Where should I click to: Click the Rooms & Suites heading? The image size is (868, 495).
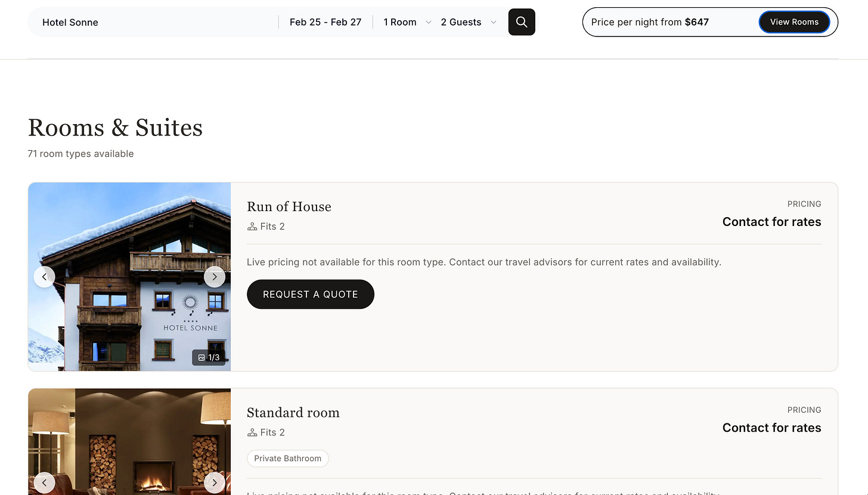[x=115, y=128]
